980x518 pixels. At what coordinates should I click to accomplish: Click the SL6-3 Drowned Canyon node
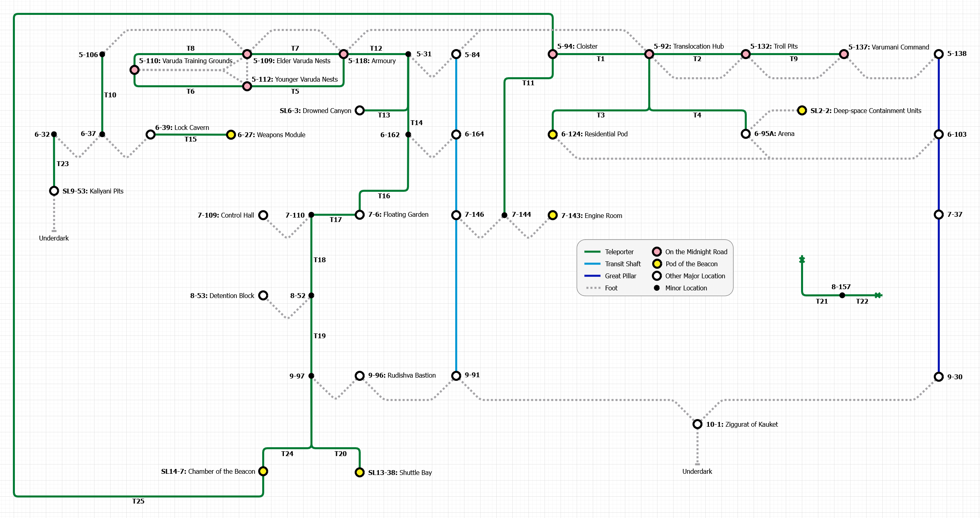tap(360, 110)
